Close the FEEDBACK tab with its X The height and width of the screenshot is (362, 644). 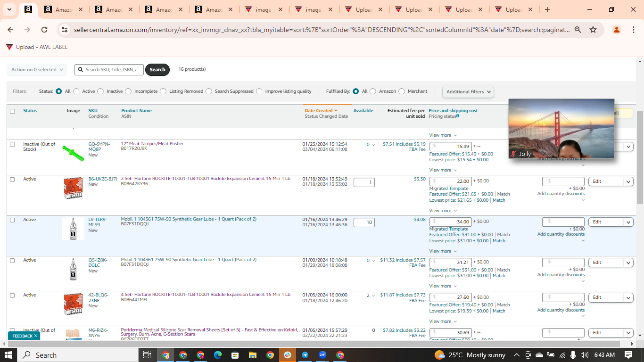(36, 336)
